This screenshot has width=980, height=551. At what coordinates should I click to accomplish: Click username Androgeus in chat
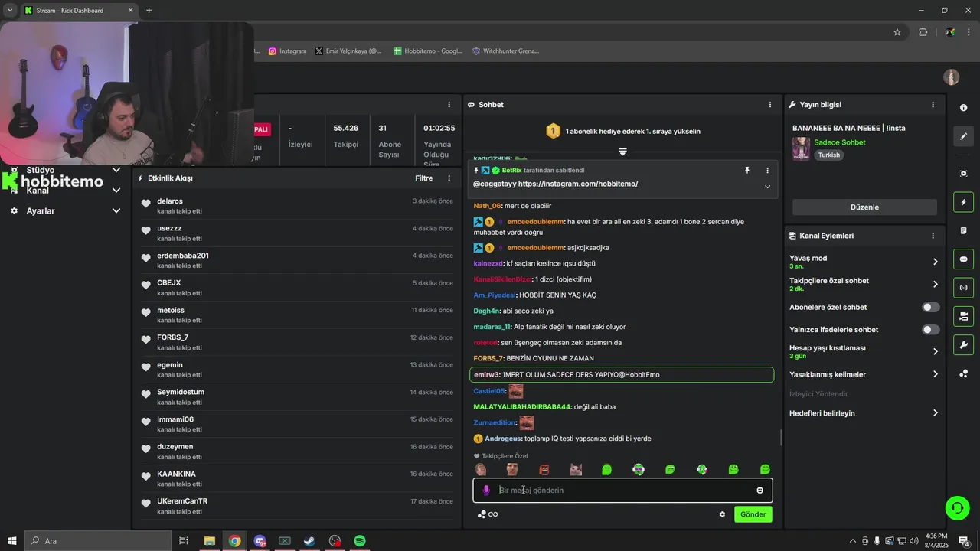pos(503,439)
